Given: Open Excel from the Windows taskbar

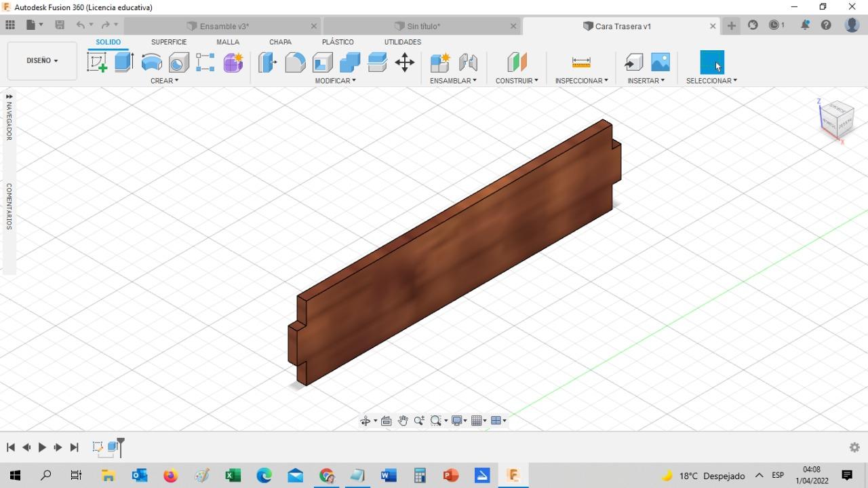Looking at the screenshot, I should pyautogui.click(x=233, y=476).
